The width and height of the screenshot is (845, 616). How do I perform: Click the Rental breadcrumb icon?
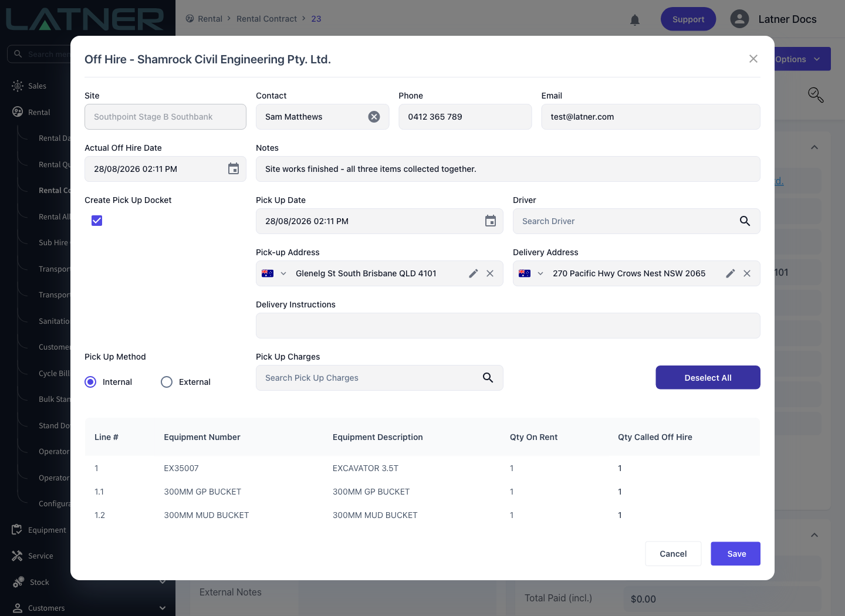(190, 19)
